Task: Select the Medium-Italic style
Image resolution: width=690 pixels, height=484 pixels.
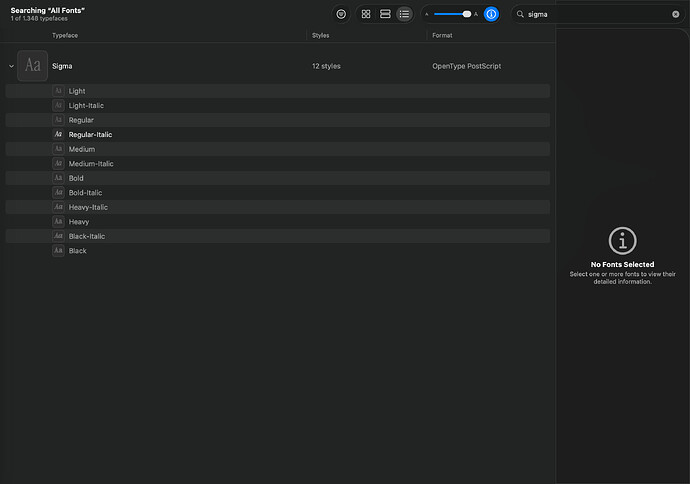Action: (278, 164)
